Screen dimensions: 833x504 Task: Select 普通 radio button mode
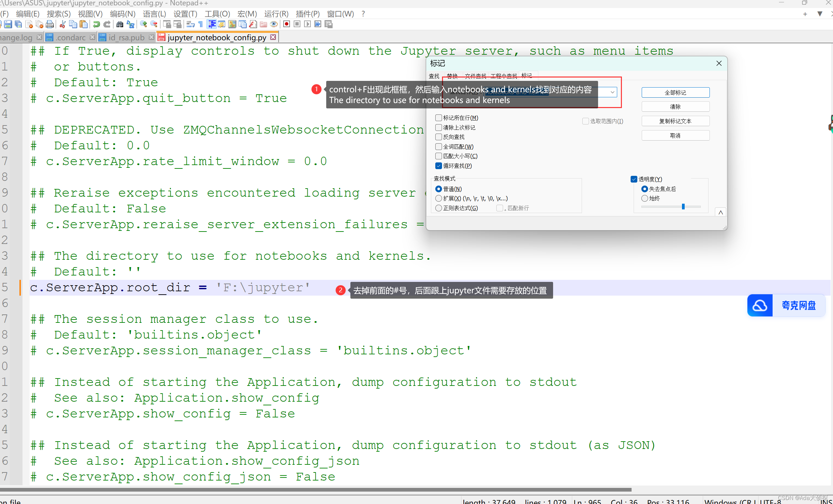click(439, 189)
